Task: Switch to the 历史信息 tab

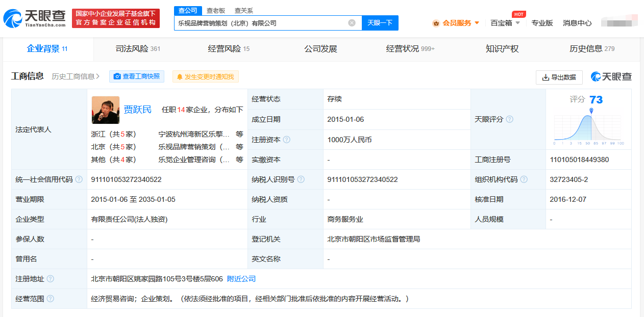Action: pos(592,49)
